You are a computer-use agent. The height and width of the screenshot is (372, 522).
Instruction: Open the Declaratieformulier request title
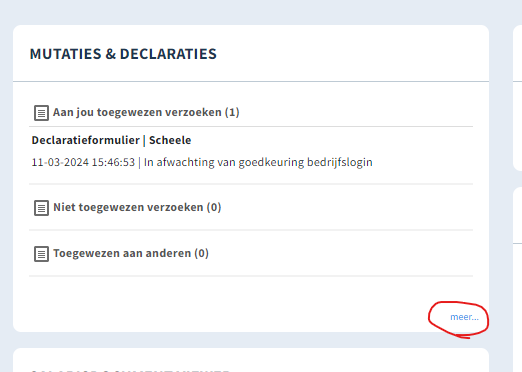point(85,140)
